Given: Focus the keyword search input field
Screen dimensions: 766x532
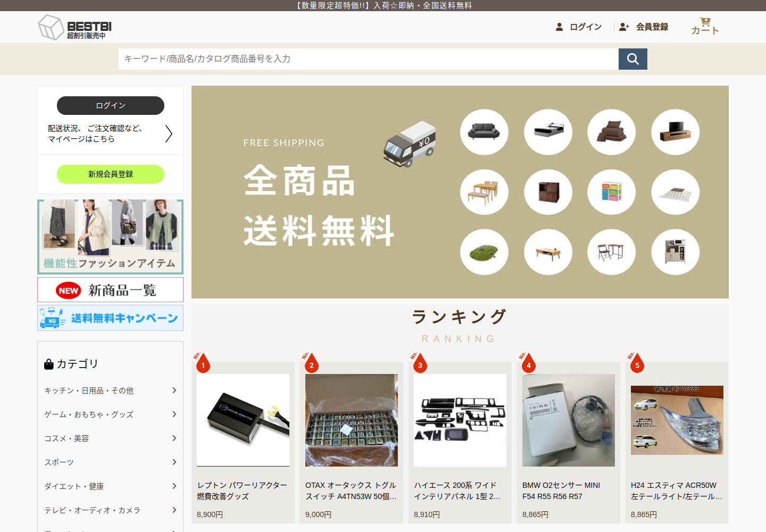Looking at the screenshot, I should tap(369, 59).
